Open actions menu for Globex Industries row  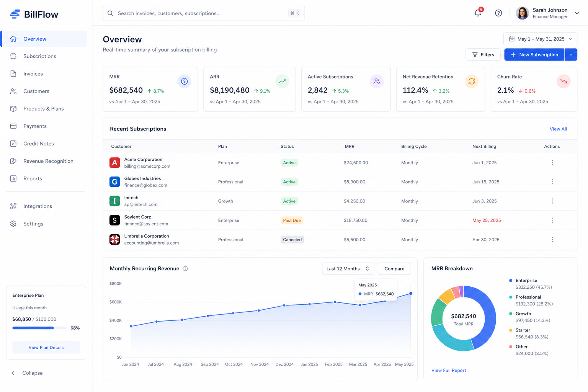click(x=552, y=182)
